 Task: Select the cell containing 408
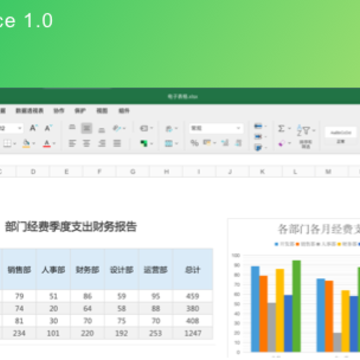coord(193,321)
